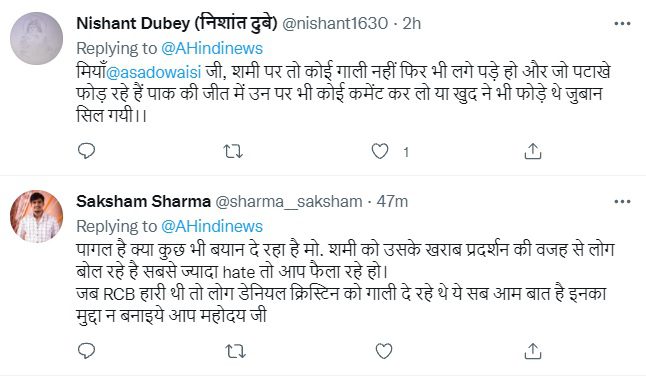The image size is (646, 376).
Task: Open @AHindinews link in Saksham's reply
Action: tap(212, 227)
